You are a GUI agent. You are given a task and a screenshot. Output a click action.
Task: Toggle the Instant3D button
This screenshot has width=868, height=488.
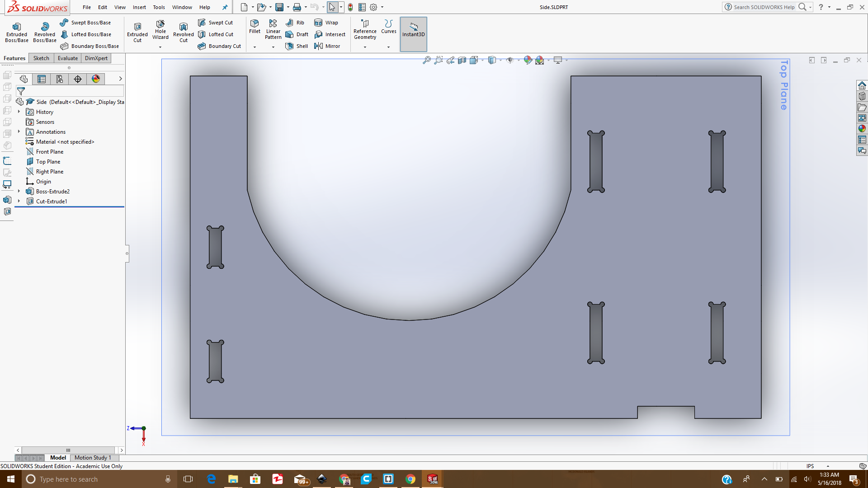coord(413,30)
